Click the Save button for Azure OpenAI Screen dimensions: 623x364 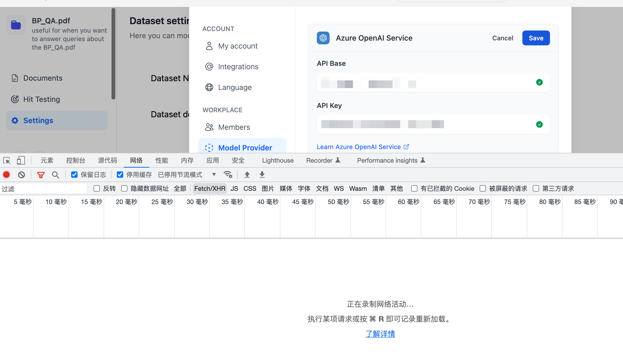pyautogui.click(x=536, y=38)
